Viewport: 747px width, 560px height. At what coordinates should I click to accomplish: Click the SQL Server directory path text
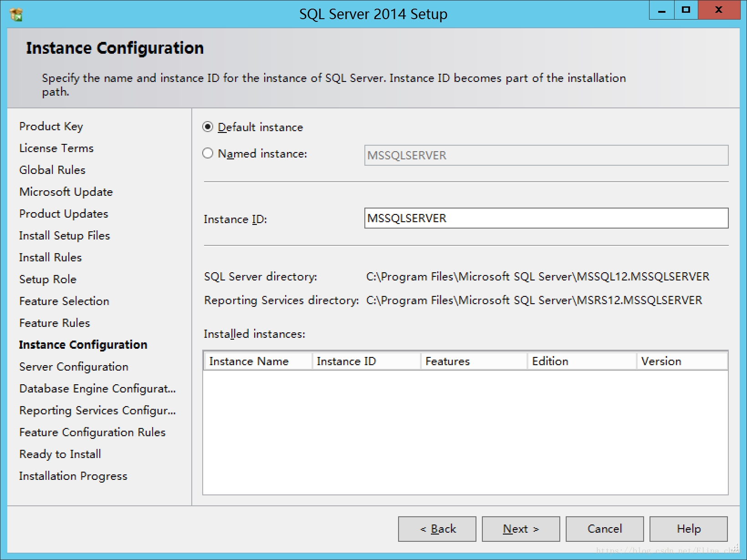[x=538, y=276]
